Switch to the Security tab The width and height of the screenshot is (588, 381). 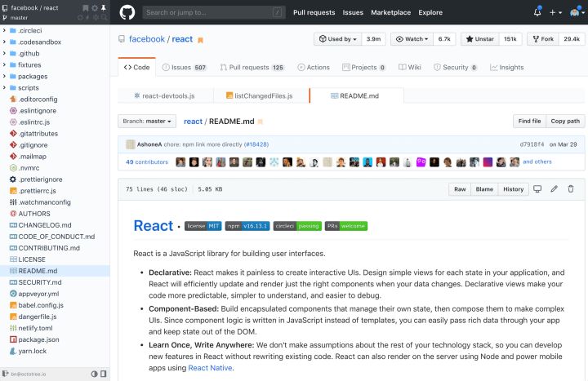click(456, 68)
